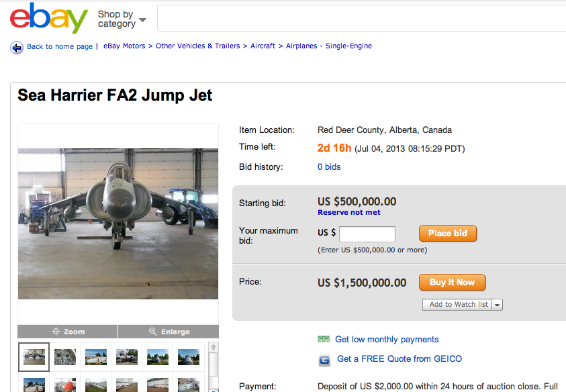Click the Zoom crosshair icon under photo
The width and height of the screenshot is (566, 392).
(56, 332)
